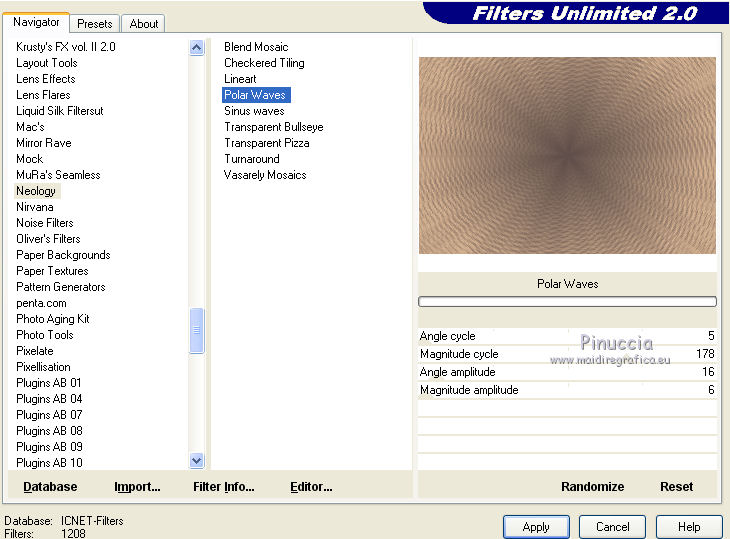Select Plugins AB 01 category
This screenshot has width=730, height=539.
coord(49,383)
